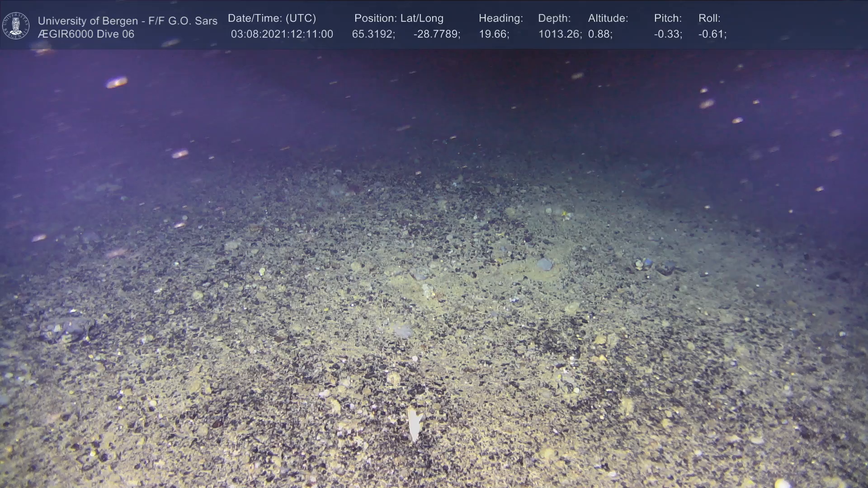Select the heading value 19.66
This screenshot has height=488, width=868.
[494, 34]
